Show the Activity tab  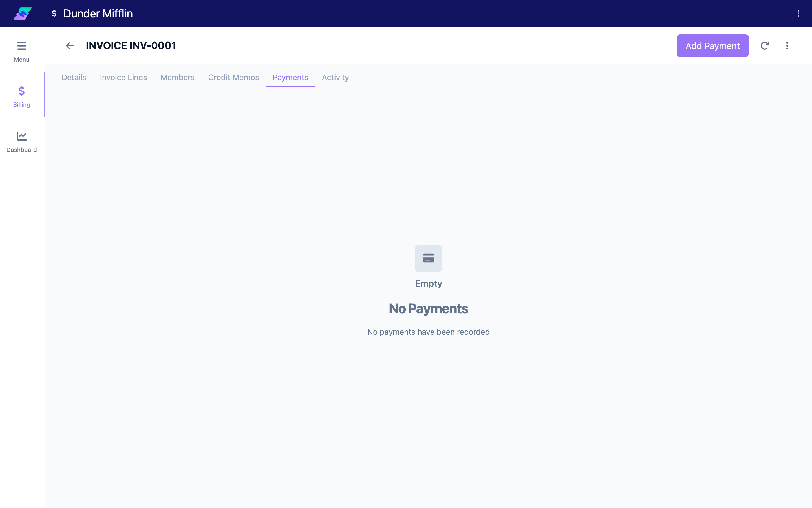tap(335, 77)
